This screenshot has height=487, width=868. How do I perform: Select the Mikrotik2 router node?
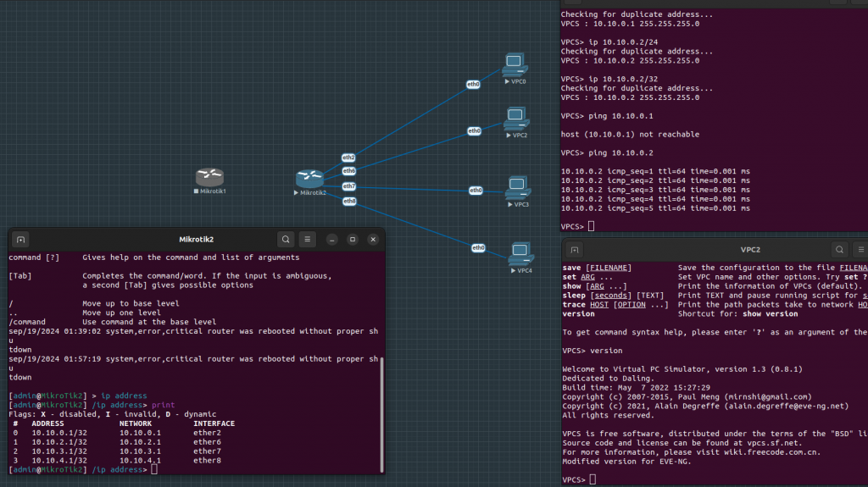tap(309, 178)
